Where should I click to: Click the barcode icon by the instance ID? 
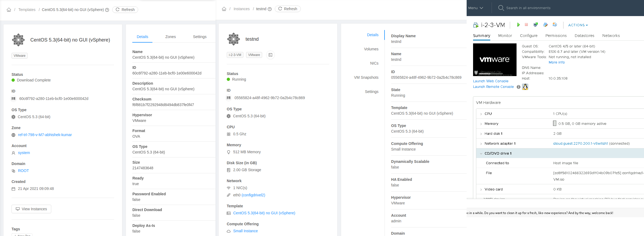(x=229, y=98)
